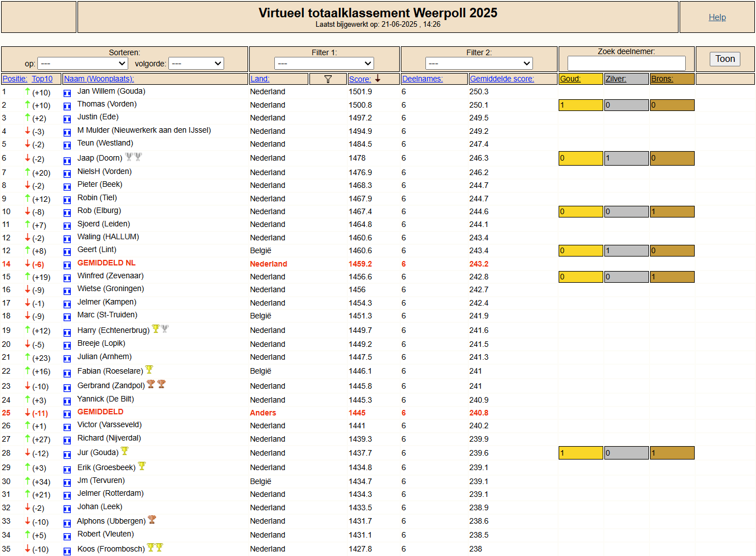756x556 pixels.
Task: Sort by Gemiddelde score header
Action: point(502,79)
